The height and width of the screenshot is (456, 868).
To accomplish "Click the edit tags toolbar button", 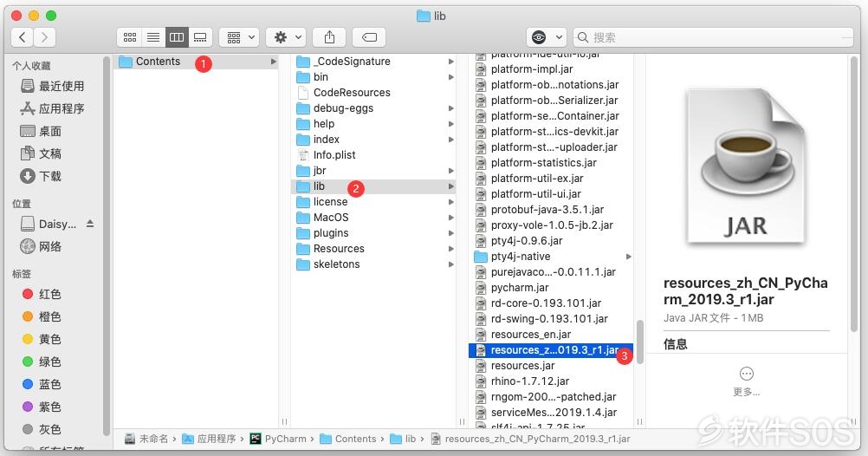I will [369, 37].
